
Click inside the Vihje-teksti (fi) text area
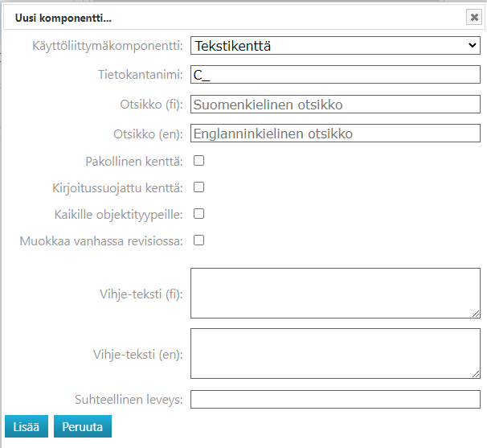[x=335, y=293]
